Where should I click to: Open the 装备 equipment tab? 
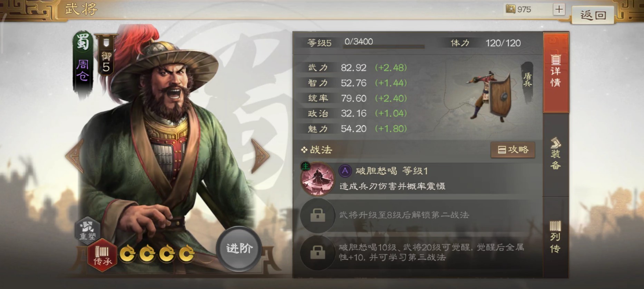556,154
